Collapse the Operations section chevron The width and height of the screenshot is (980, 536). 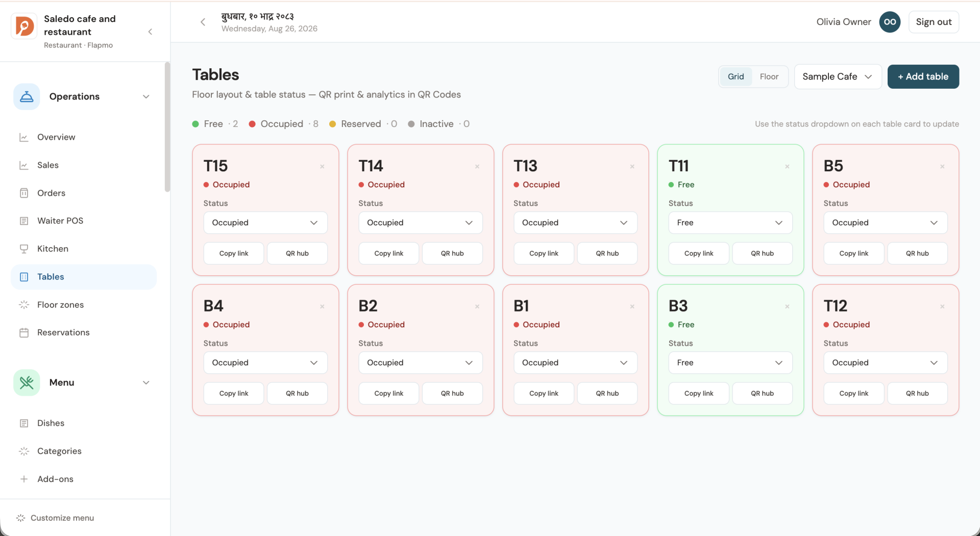click(146, 96)
